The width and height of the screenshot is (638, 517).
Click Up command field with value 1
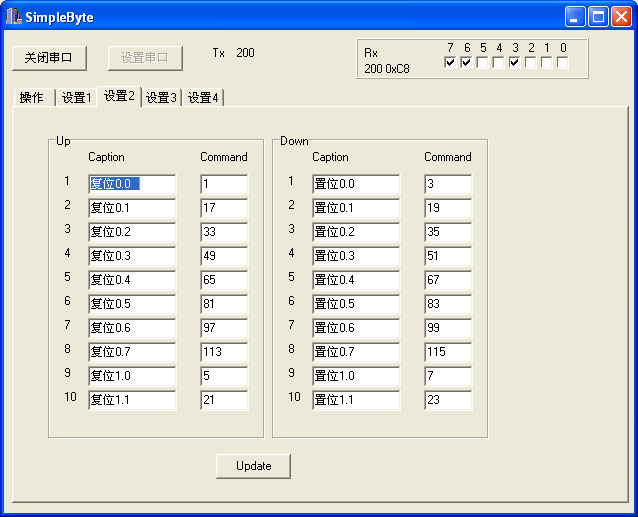(x=224, y=184)
